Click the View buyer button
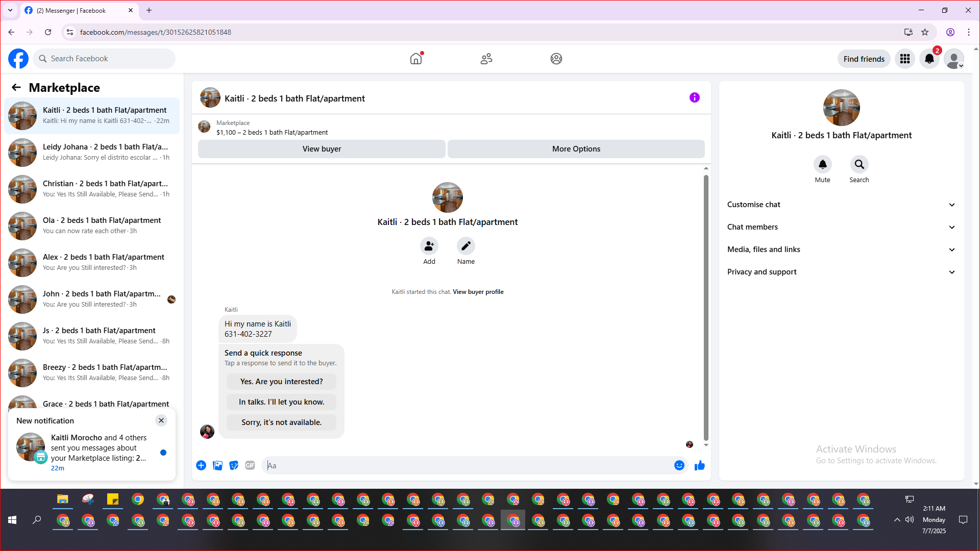This screenshot has width=980, height=551. coord(322,149)
